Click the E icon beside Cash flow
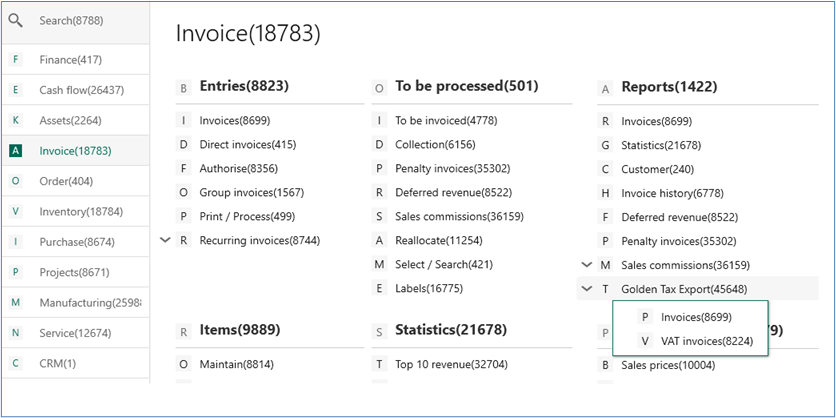This screenshot has width=836, height=418. (15, 90)
